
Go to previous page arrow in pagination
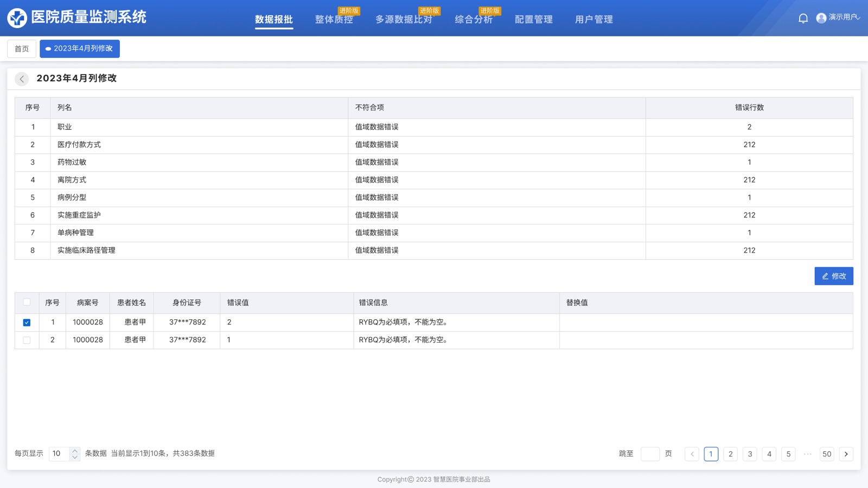pyautogui.click(x=692, y=454)
